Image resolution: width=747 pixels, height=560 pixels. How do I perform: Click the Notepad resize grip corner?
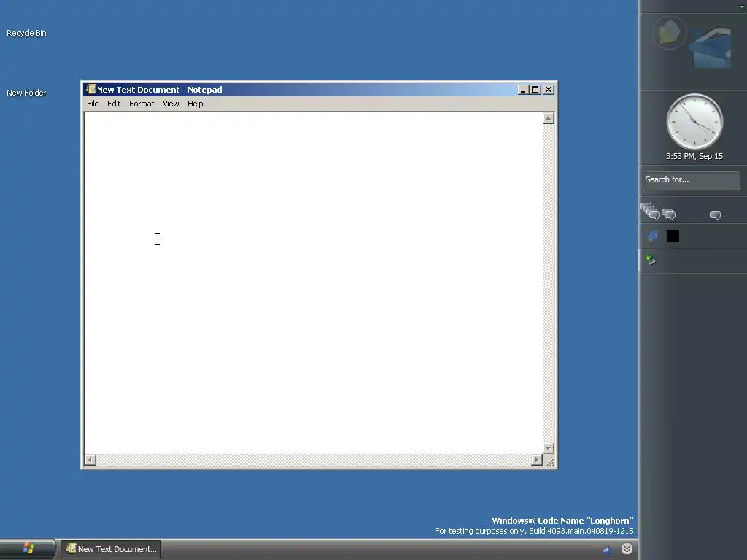pos(549,460)
